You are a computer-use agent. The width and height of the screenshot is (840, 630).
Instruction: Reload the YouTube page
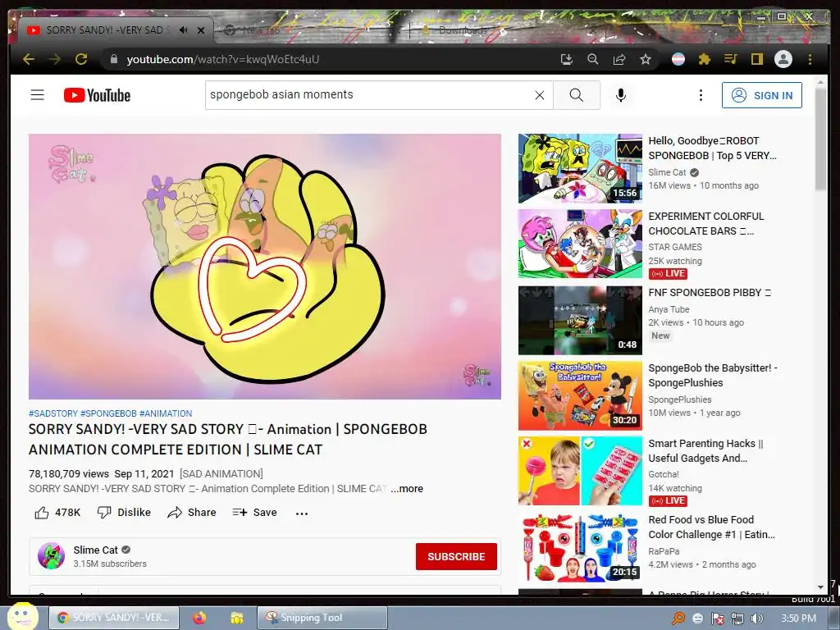coord(81,59)
